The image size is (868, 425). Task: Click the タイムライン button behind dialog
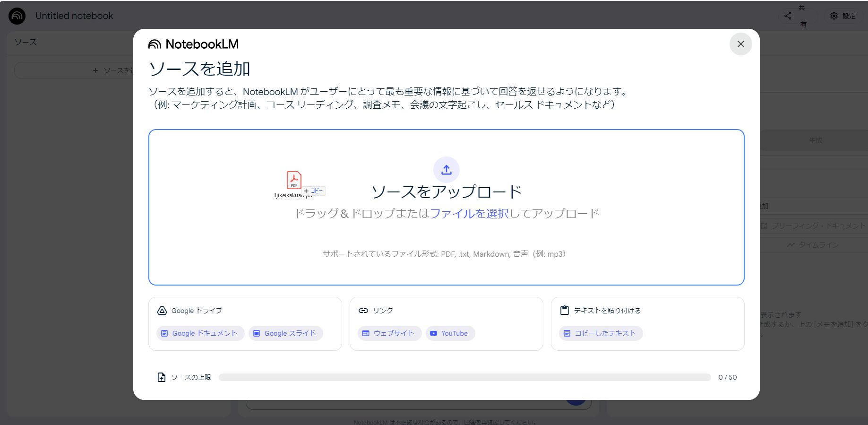tap(813, 245)
